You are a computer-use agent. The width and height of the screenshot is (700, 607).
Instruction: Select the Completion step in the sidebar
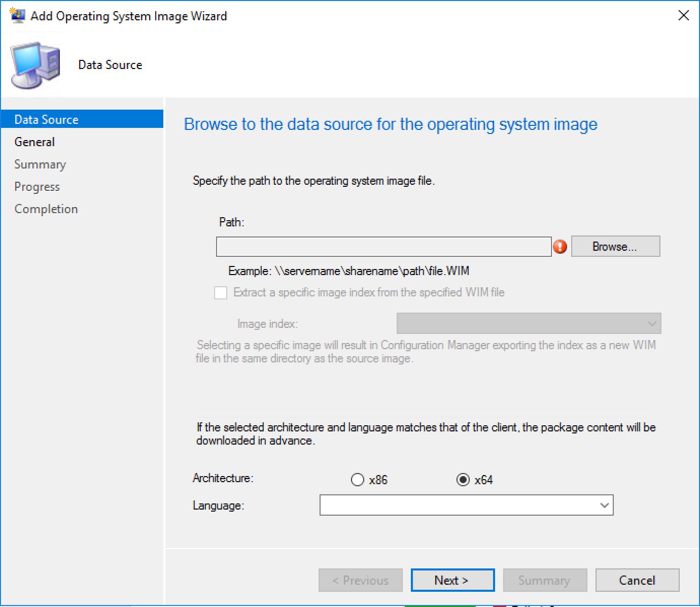46,209
